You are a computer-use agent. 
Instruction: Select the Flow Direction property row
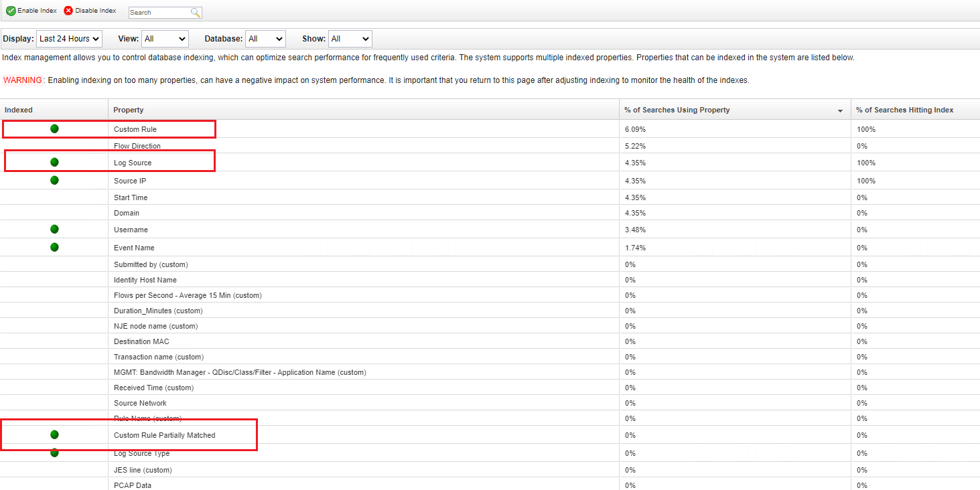click(137, 146)
